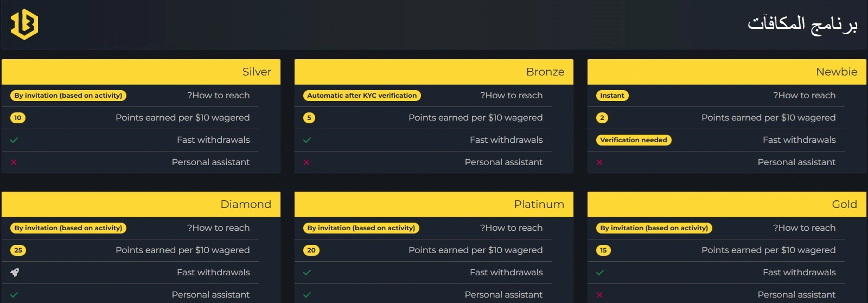Select the Silver tier header
This screenshot has width=868, height=303.
pyautogui.click(x=141, y=72)
